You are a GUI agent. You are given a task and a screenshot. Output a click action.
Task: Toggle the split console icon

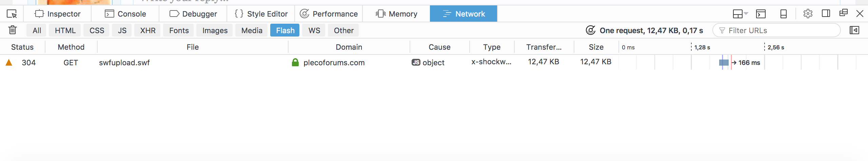click(x=761, y=14)
